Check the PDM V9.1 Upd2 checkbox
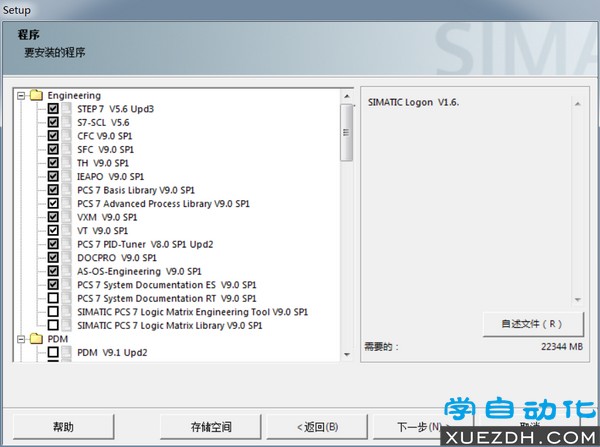 tap(53, 352)
